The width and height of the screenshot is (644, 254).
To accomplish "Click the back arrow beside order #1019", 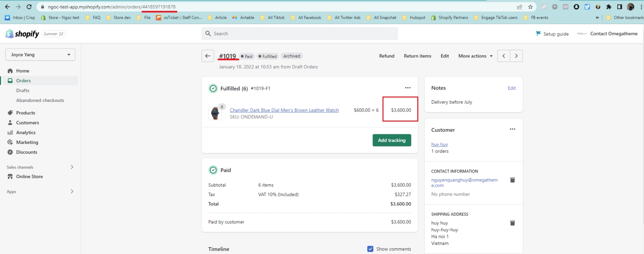I will (208, 56).
